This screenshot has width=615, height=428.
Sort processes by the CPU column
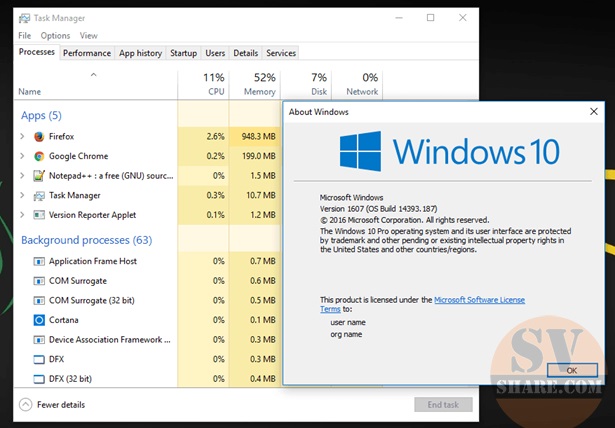pos(203,84)
